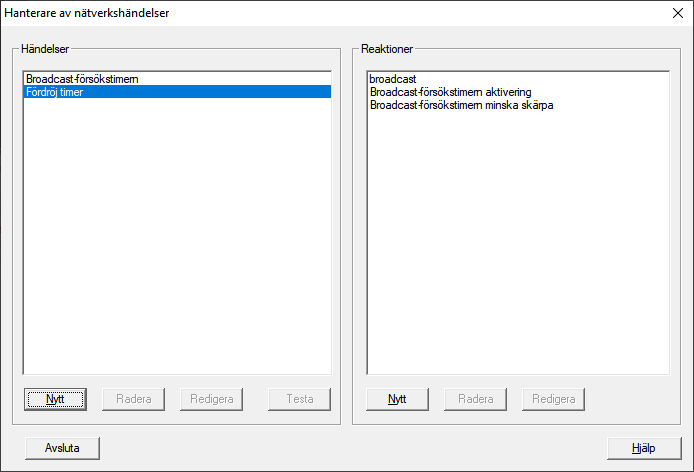This screenshot has width=694, height=472.
Task: Select Broadcast-försökstimern in the Händelser list
Action: (x=82, y=78)
